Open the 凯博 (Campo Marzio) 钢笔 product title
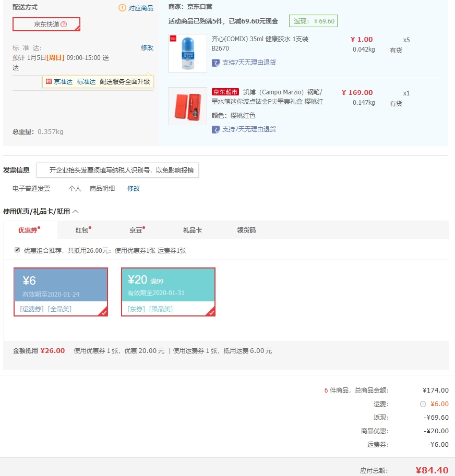Image resolution: width=455 pixels, height=476 pixels. (267, 97)
